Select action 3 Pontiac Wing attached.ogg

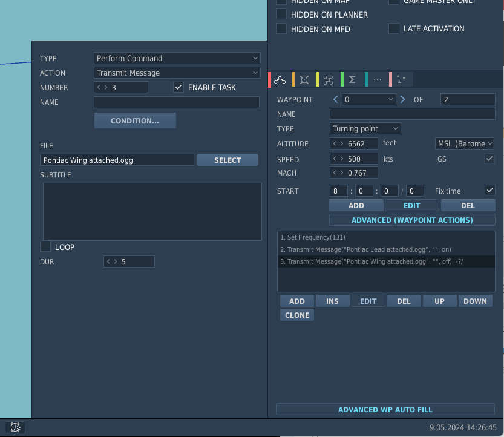coord(386,261)
